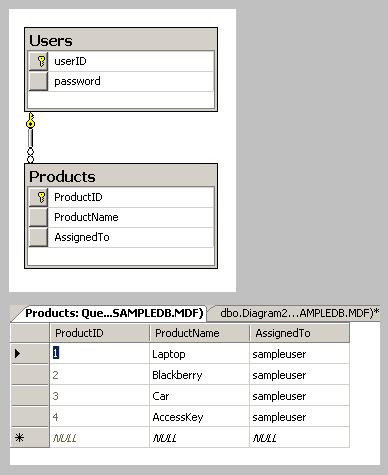
Task: Select the Products table title bar
Action: (121, 176)
